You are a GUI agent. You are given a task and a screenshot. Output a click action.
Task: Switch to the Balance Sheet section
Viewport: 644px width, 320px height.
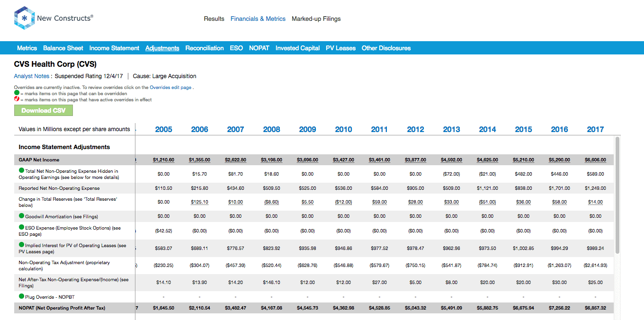point(63,48)
